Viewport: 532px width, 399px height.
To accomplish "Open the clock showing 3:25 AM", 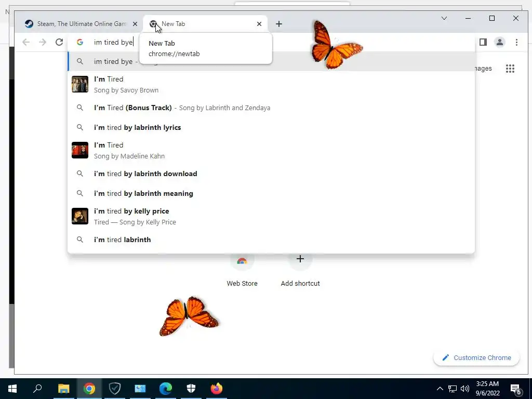I will pos(487,389).
